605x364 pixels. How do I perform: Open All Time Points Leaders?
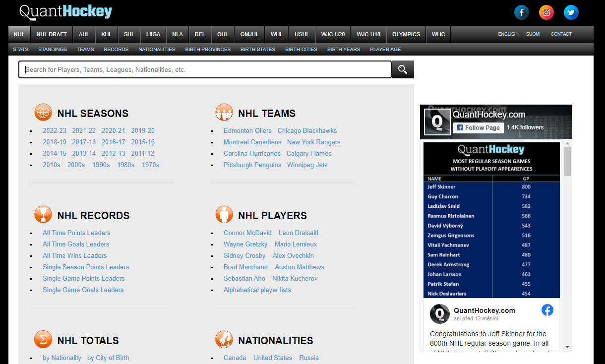(x=76, y=233)
